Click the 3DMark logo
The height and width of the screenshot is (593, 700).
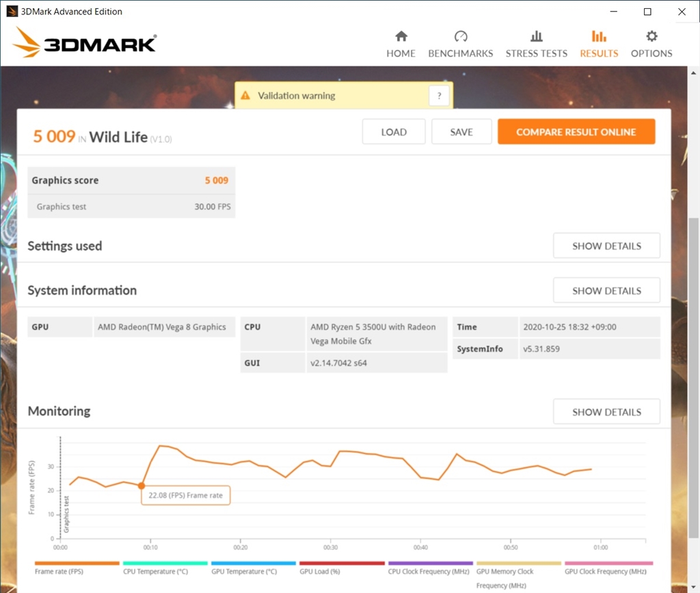[84, 42]
